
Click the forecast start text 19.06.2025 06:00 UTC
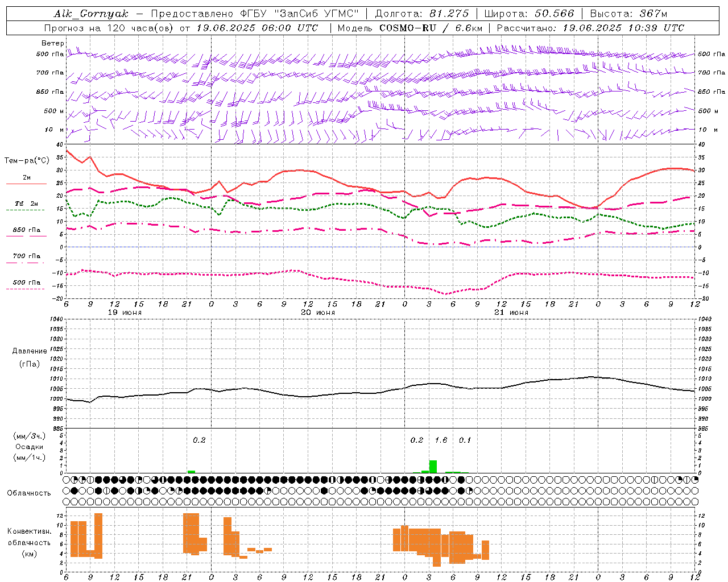[257, 28]
